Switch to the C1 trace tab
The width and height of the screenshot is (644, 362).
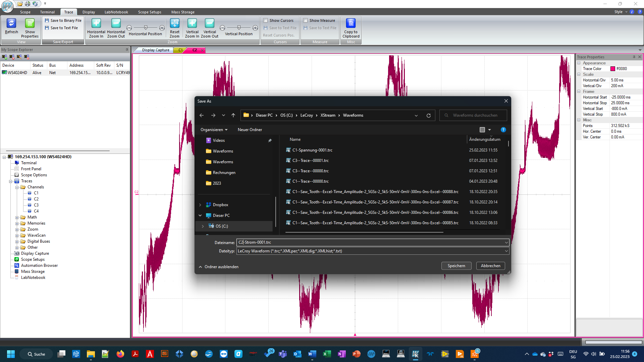coord(180,50)
